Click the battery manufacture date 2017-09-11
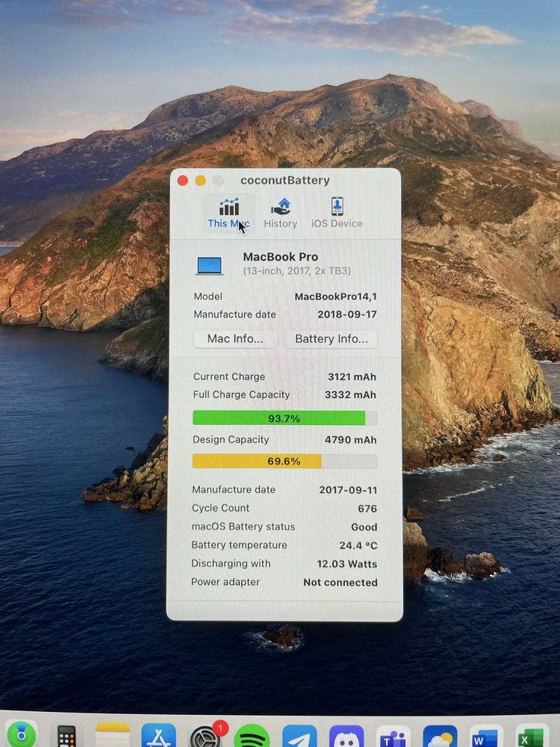 348,490
